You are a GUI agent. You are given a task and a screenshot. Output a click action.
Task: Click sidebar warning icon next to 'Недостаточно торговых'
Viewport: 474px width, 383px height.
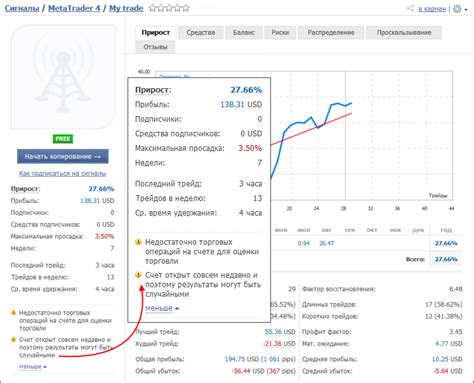(14, 313)
